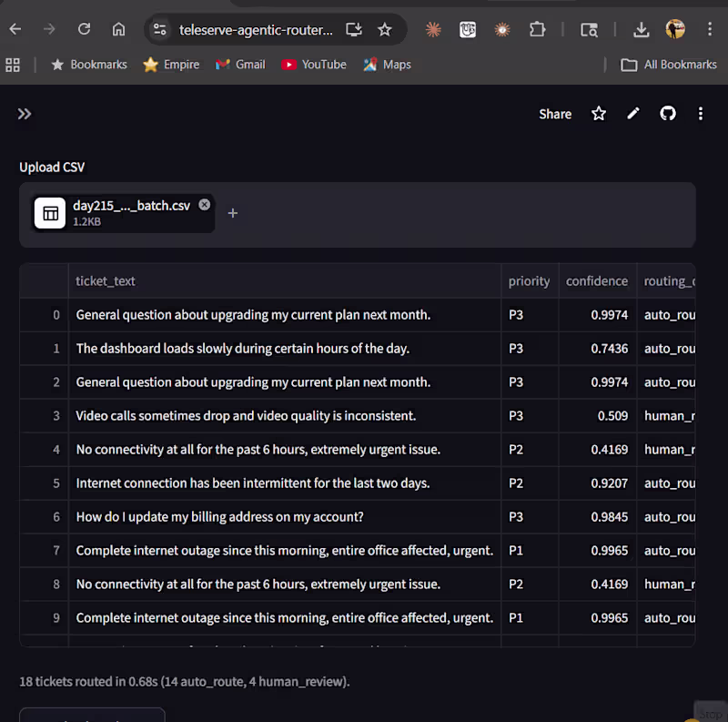Open the apps grid shortcut
Viewport: 728px width, 722px height.
[x=13, y=65]
